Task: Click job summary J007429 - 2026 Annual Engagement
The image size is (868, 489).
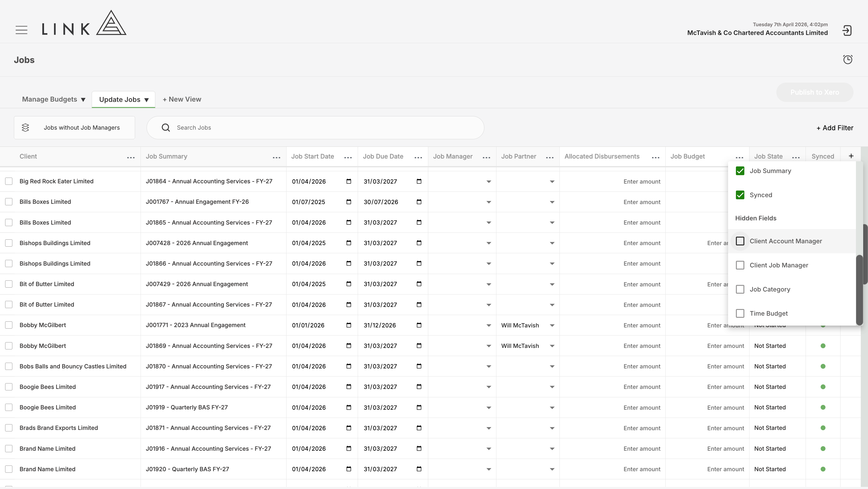Action: tap(197, 284)
